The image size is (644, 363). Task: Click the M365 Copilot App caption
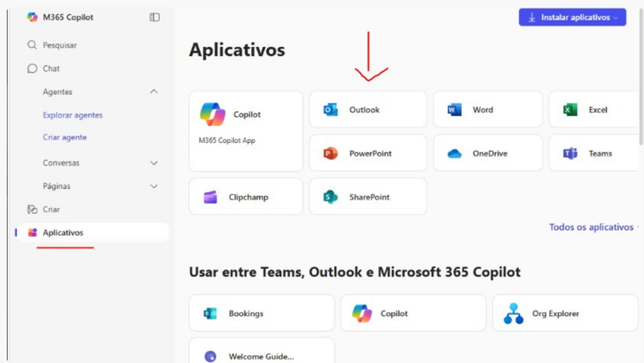pyautogui.click(x=227, y=140)
